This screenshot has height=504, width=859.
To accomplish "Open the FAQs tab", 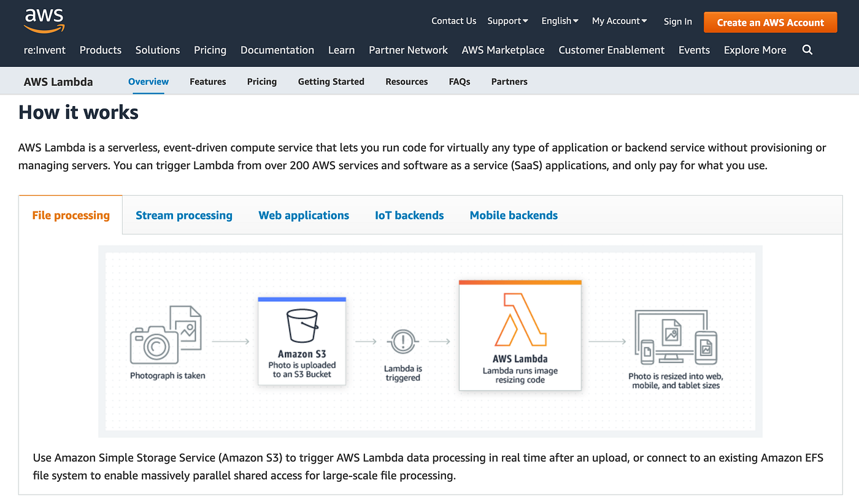I will pos(460,81).
